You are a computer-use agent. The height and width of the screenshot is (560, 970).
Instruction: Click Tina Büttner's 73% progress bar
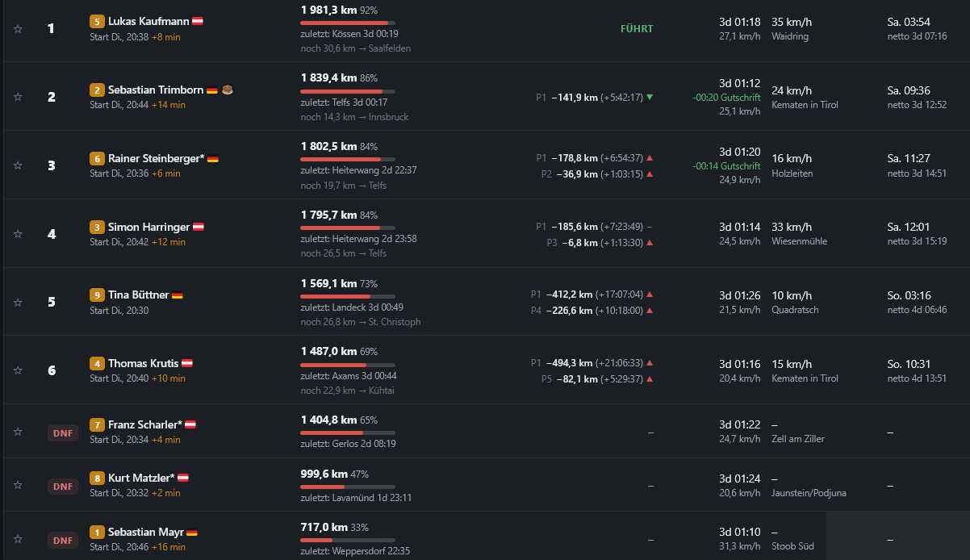coord(348,296)
